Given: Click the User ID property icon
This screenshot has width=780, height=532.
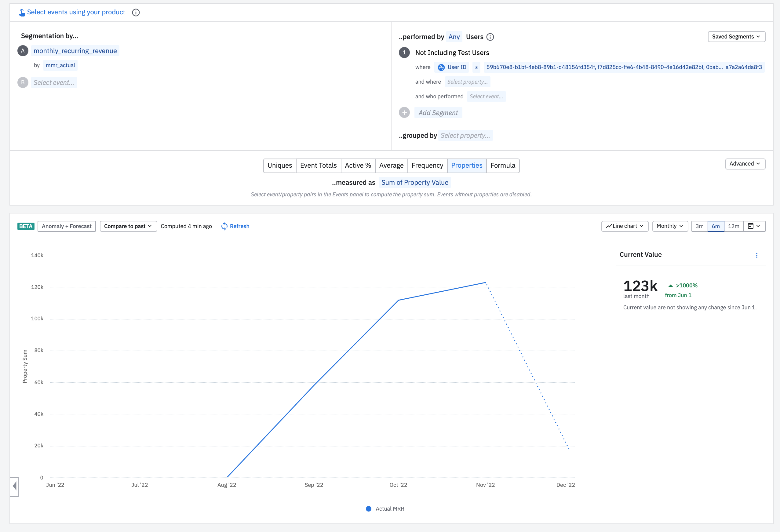Looking at the screenshot, I should pyautogui.click(x=441, y=67).
